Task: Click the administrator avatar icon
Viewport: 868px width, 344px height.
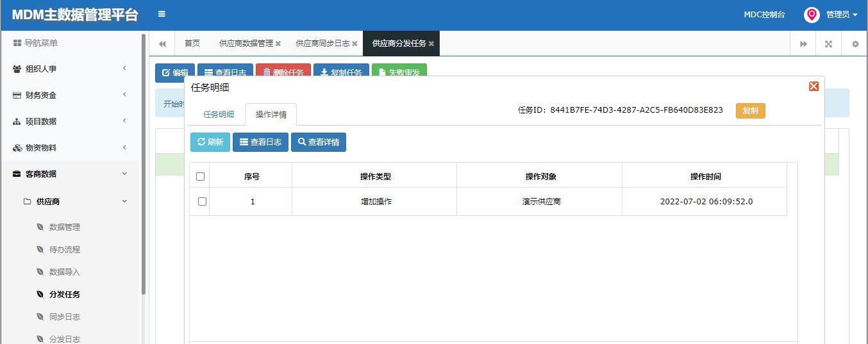Action: (x=812, y=15)
